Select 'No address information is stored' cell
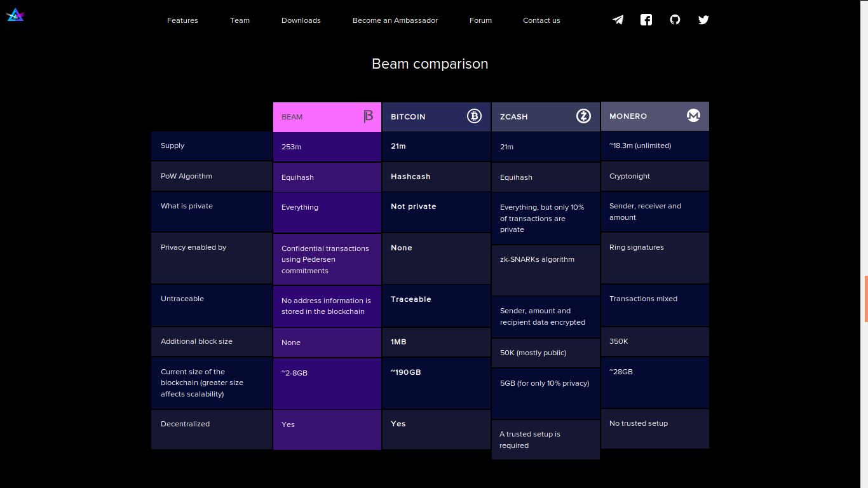The width and height of the screenshot is (868, 488). (327, 306)
